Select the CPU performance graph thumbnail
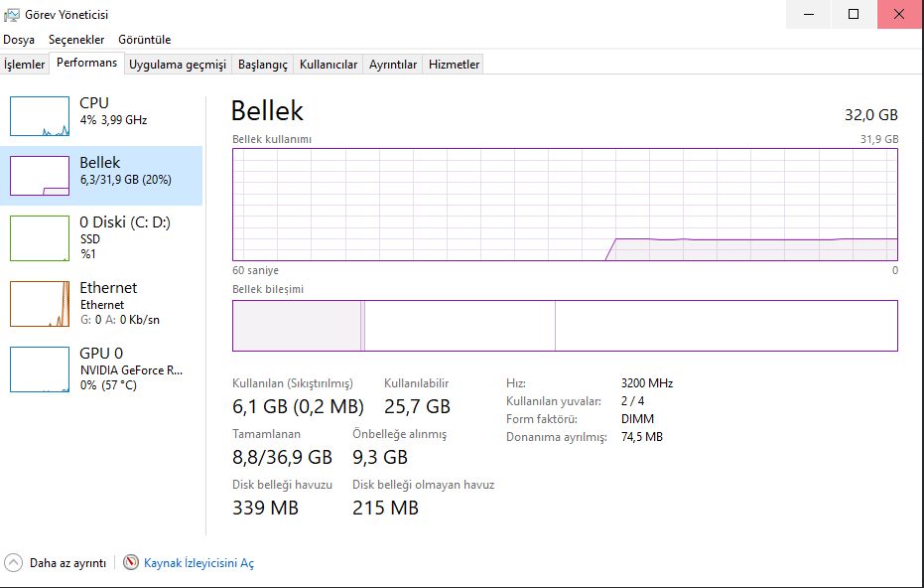Image resolution: width=924 pixels, height=588 pixels. pos(40,116)
